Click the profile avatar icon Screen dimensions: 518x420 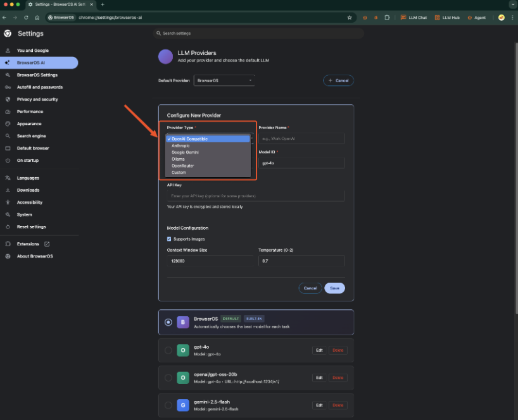(501, 18)
